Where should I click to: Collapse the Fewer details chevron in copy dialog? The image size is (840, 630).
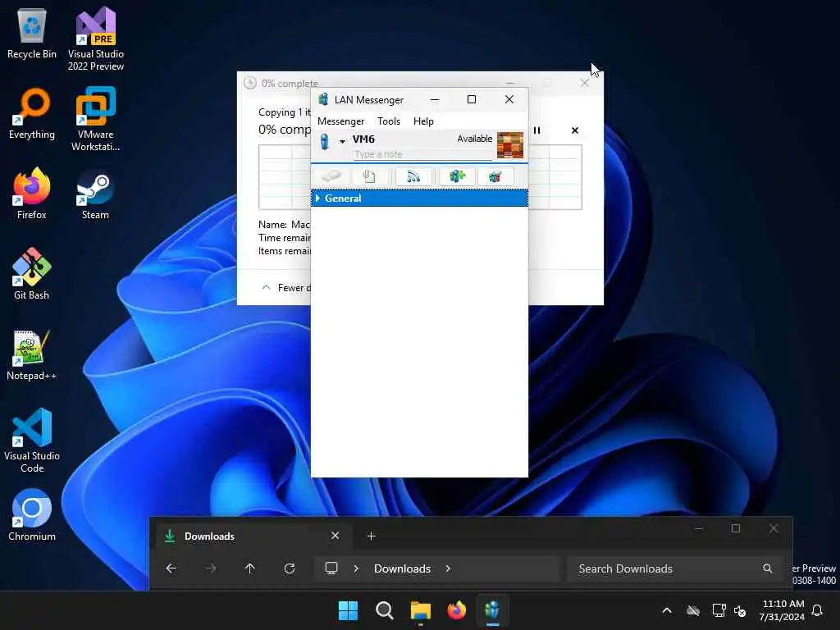[266, 288]
